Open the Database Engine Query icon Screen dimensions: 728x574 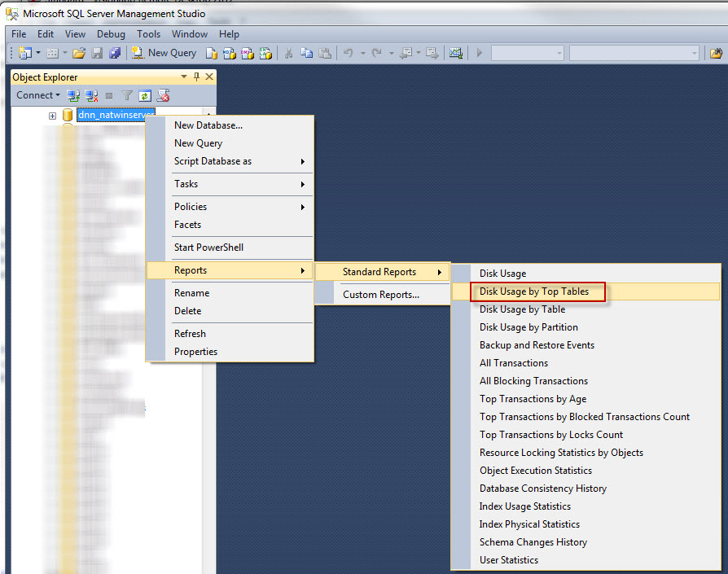(211, 52)
